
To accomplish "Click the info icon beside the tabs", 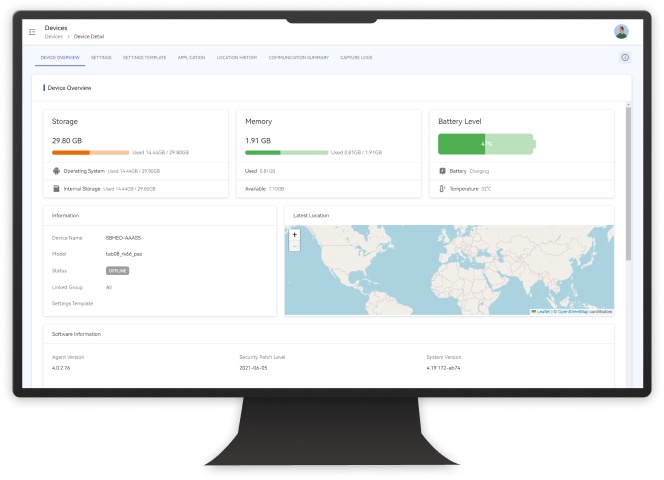I will click(625, 58).
